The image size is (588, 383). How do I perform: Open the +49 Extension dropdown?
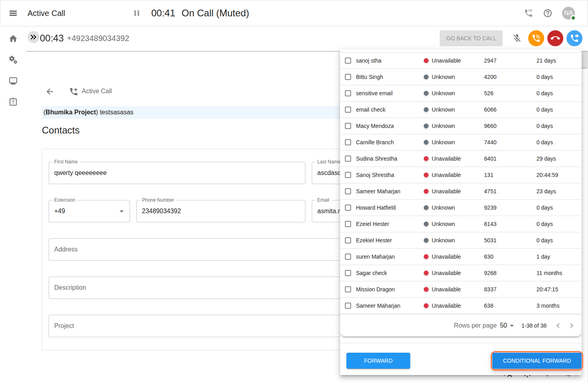[89, 211]
